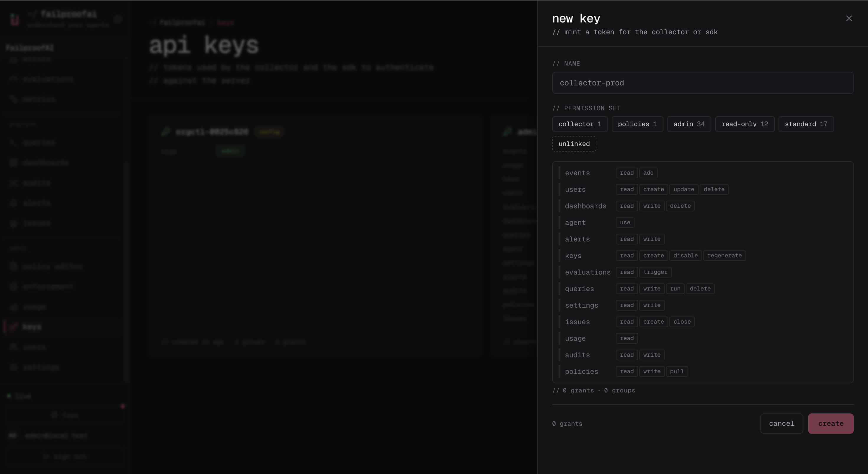Toggle audits read permission

(627, 355)
